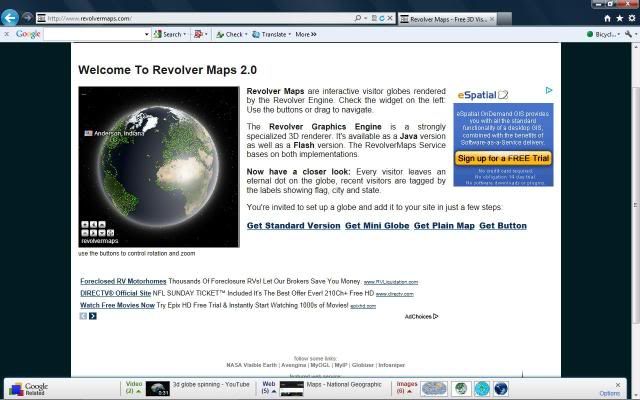This screenshot has height=400, width=640.
Task: Open DIRECTV Official Site ad link
Action: (116, 293)
